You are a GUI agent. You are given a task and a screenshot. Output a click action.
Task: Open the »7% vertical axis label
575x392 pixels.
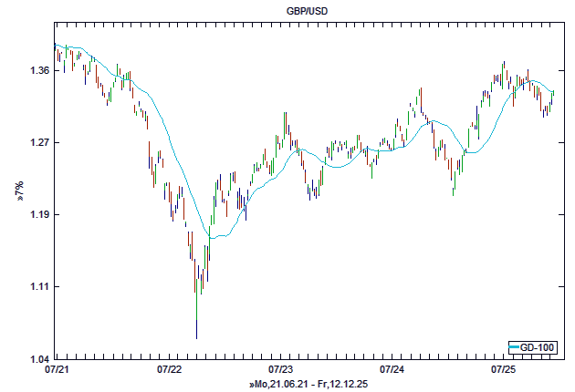[18, 191]
